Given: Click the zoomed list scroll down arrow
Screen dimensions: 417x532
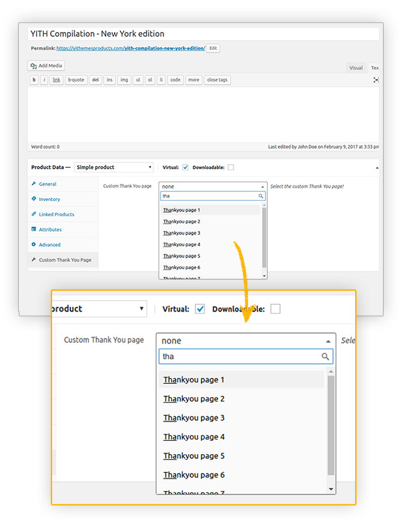Looking at the screenshot, I should click(x=332, y=489).
